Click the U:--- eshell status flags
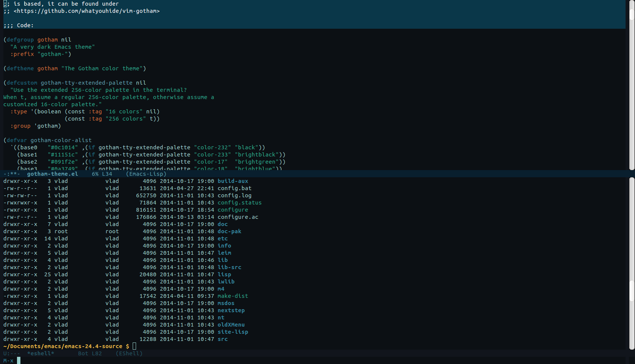Image resolution: width=635 pixels, height=364 pixels. [12, 353]
